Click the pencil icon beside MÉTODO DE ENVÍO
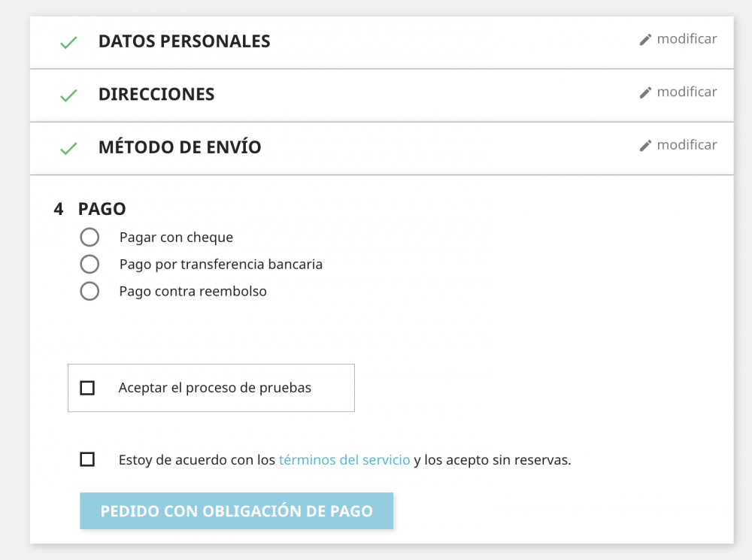This screenshot has width=752, height=560. (645, 144)
